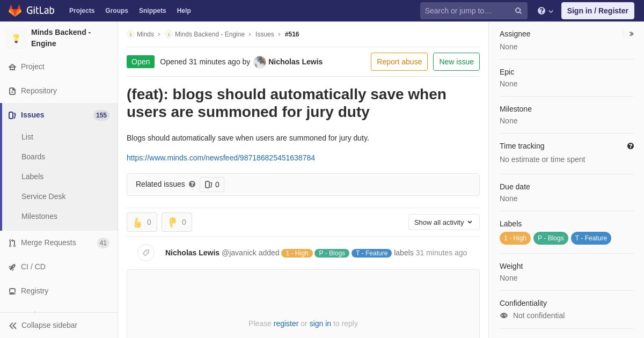Click the Minds group breadcrumb avatar
644x338 pixels.
pyautogui.click(x=130, y=34)
